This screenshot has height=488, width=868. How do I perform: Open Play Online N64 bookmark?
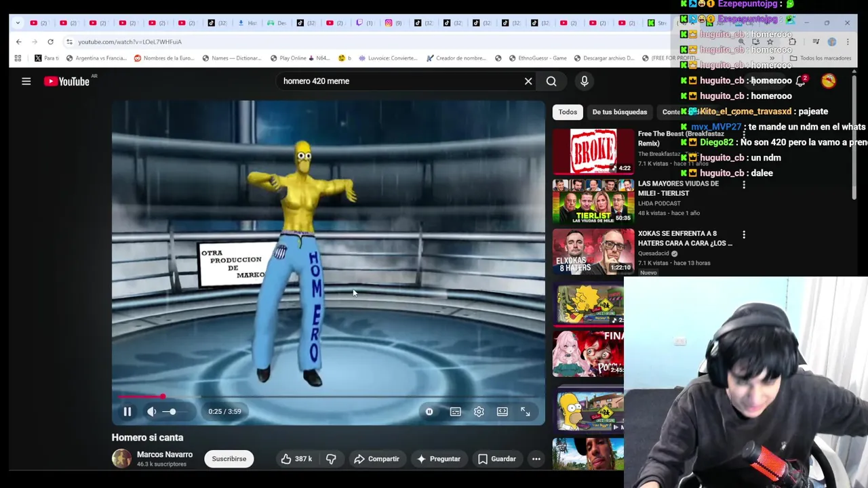301,58
